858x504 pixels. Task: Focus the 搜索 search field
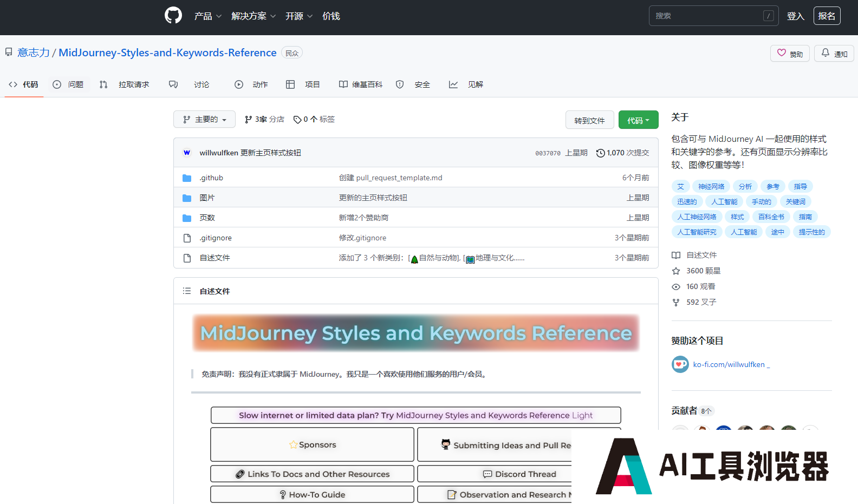click(713, 16)
